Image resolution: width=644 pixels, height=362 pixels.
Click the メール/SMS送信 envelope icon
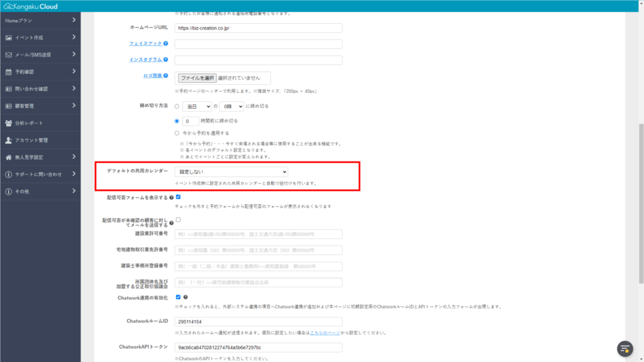point(8,55)
